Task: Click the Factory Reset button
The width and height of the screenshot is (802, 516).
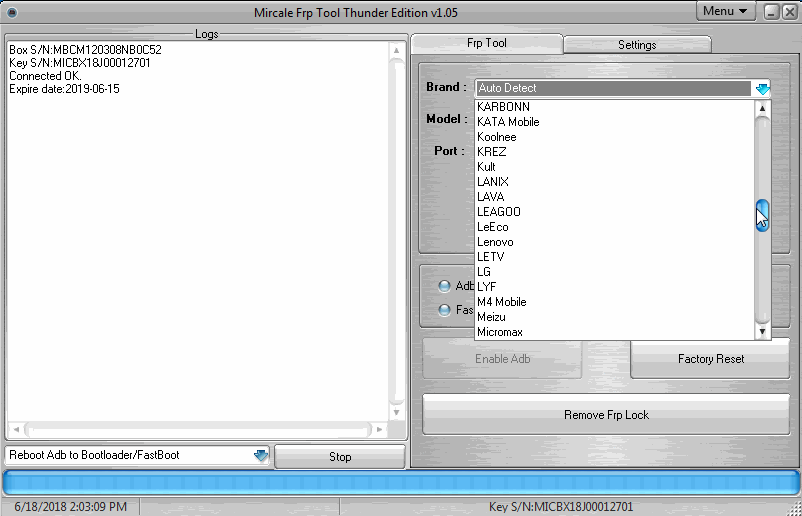Action: pyautogui.click(x=710, y=359)
